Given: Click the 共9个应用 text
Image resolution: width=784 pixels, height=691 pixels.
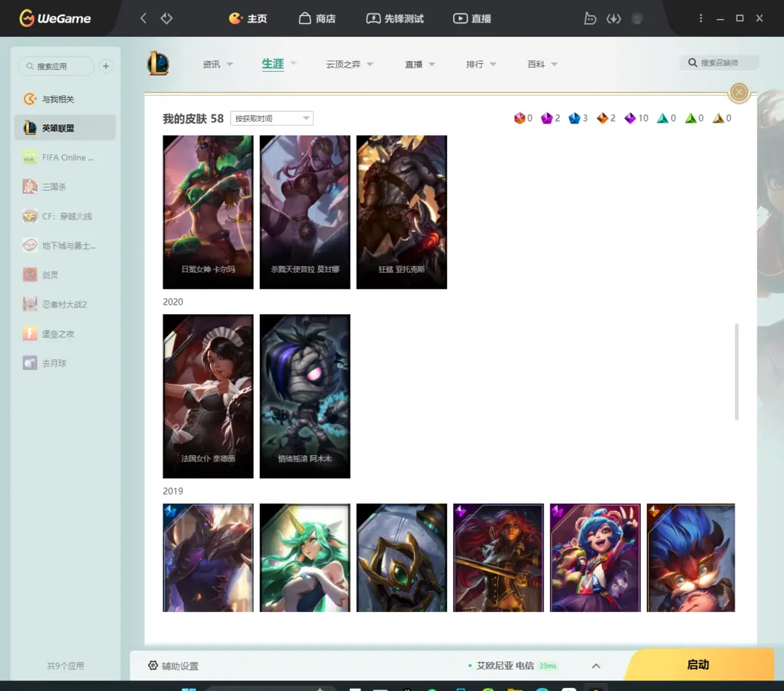Looking at the screenshot, I should [x=65, y=666].
